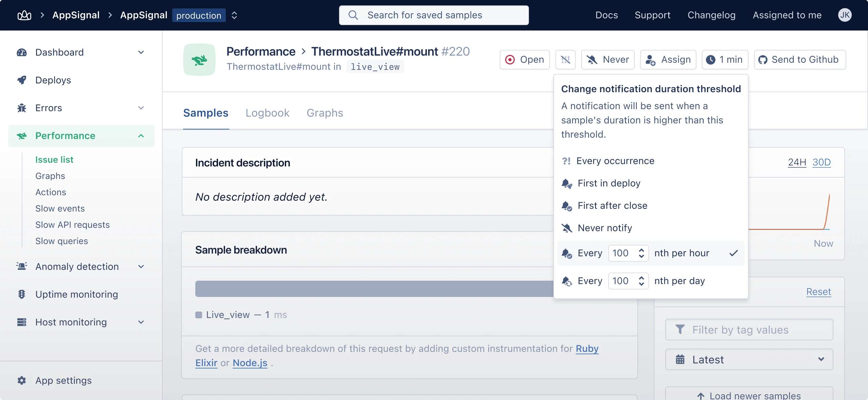Collapse the Performance menu chevron
This screenshot has width=868, height=400.
coord(141,136)
